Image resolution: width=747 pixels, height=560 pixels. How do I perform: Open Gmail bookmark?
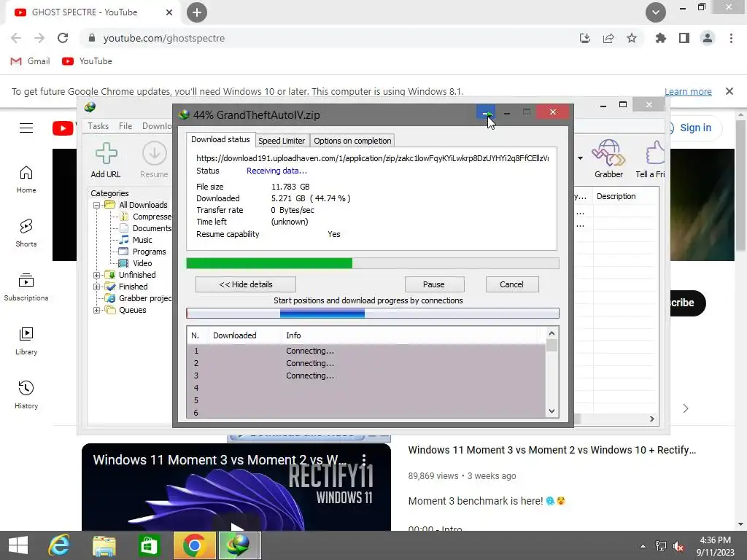[x=30, y=61]
